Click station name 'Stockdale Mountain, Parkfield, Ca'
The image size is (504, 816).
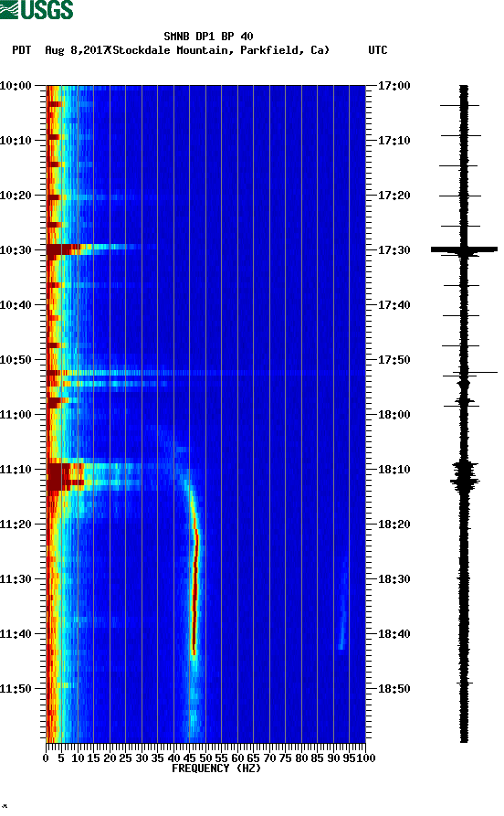tap(221, 50)
